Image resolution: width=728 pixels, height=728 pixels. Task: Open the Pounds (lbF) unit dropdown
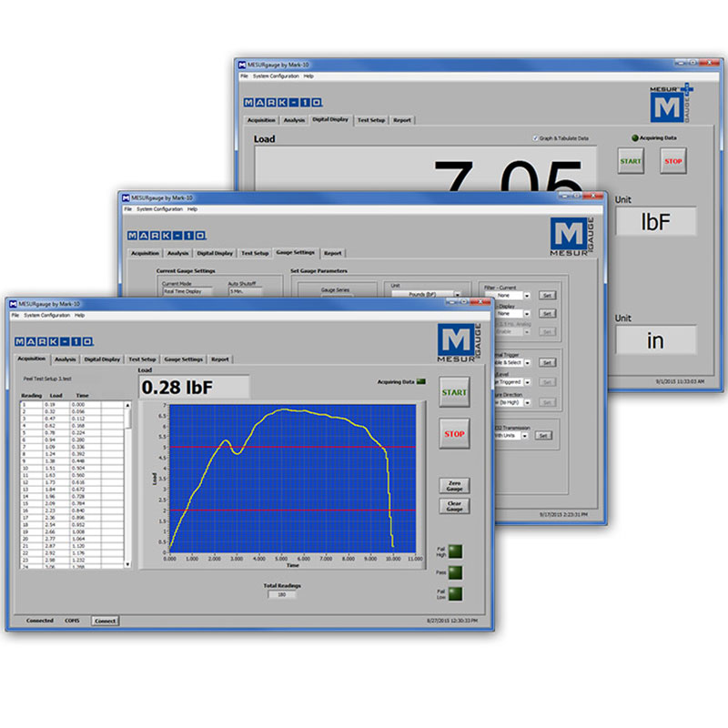click(458, 294)
